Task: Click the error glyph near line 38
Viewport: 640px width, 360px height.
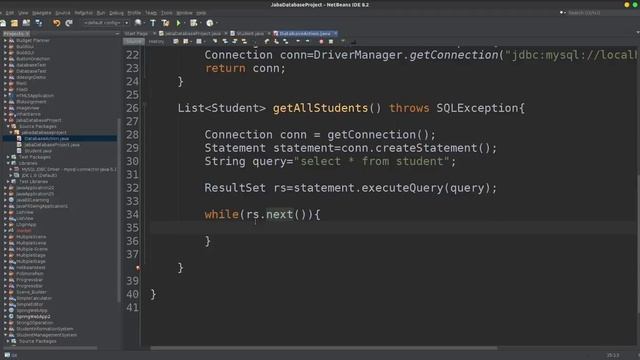Action: click(x=138, y=268)
